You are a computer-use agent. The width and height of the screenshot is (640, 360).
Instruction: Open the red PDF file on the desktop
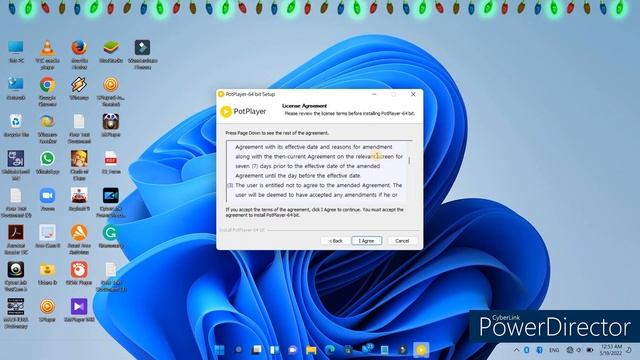pos(111,162)
